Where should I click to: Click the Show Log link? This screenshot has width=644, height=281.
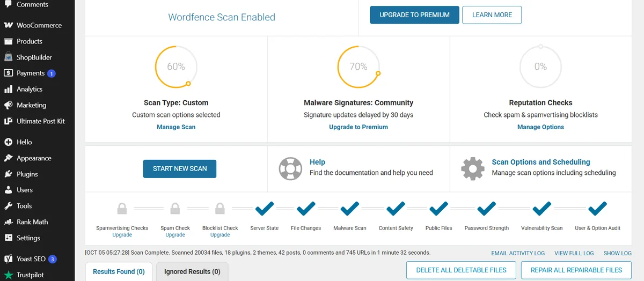click(x=617, y=253)
